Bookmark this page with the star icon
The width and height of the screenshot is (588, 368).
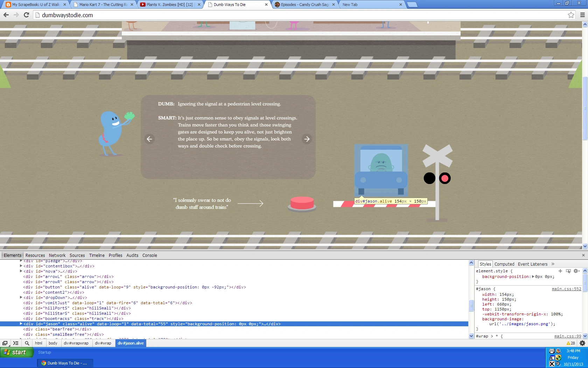click(571, 15)
